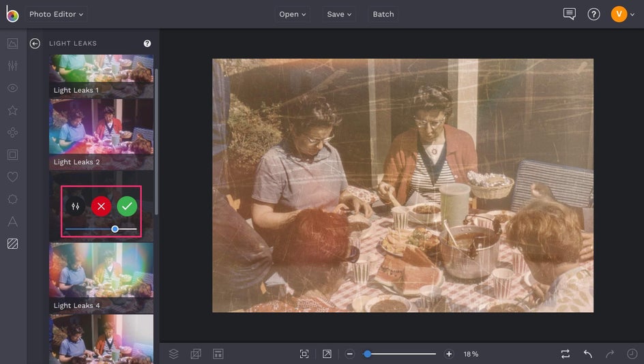Open the Textures sidebar icon
644x364 pixels.
point(13,244)
